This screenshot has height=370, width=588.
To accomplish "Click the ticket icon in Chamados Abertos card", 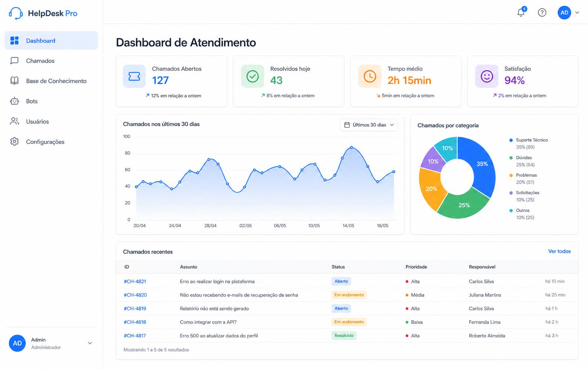I will click(x=134, y=76).
